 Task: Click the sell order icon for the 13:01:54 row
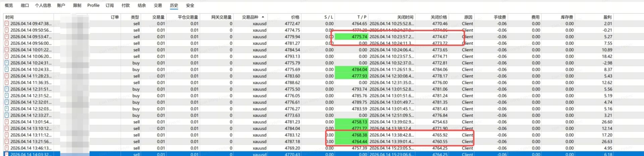click(x=7, y=122)
